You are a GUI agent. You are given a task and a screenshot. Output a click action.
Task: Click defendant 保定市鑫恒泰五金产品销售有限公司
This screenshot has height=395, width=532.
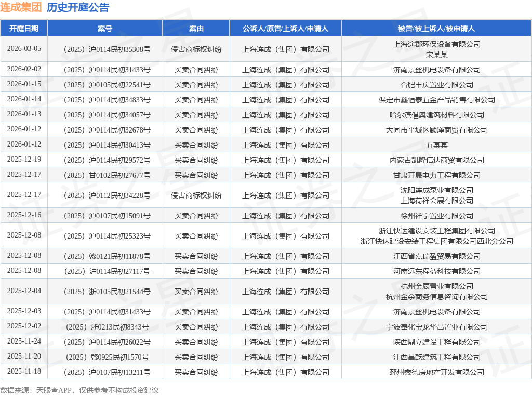click(x=436, y=100)
